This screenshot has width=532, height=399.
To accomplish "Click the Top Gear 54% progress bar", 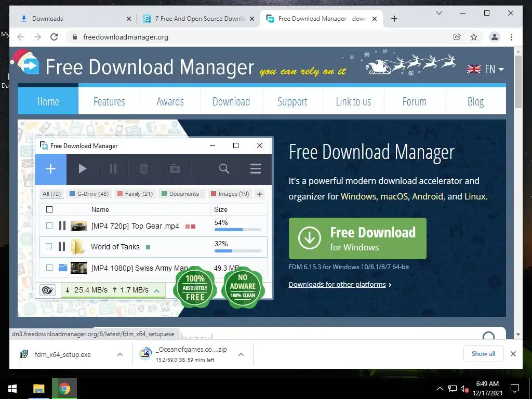I will [x=238, y=230].
